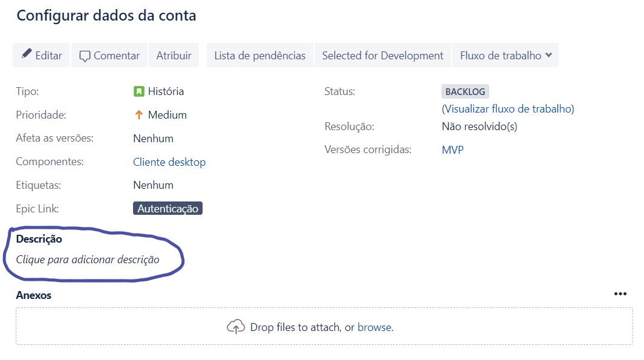Open the Cliente desktop component link
Image resolution: width=644 pixels, height=360 pixels.
click(x=169, y=162)
